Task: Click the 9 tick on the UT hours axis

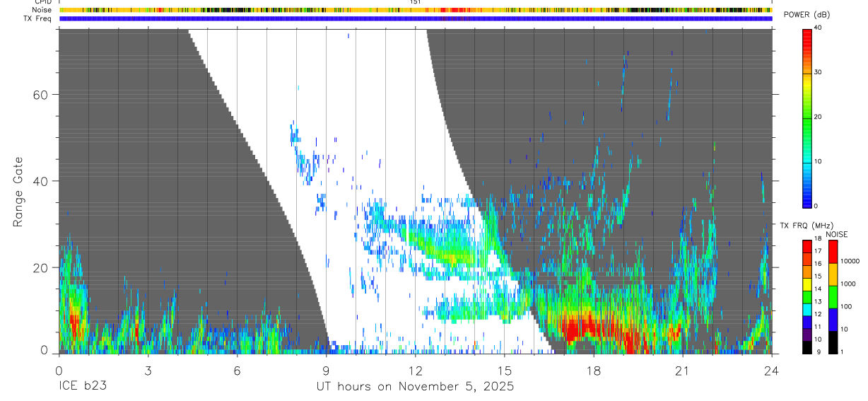Action: click(x=326, y=371)
